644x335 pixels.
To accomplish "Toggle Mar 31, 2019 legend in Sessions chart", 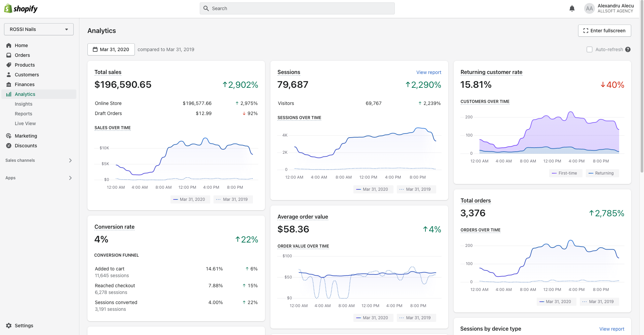I will [416, 189].
